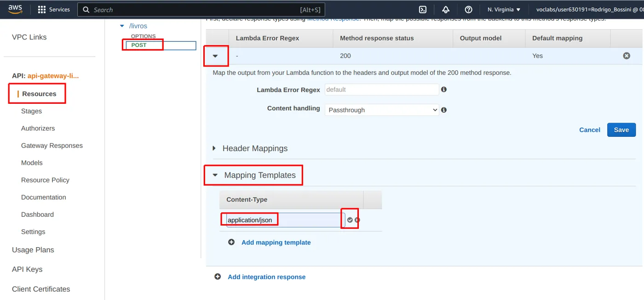Collapse the 200 response row arrow
The width and height of the screenshot is (644, 300).
point(215,56)
